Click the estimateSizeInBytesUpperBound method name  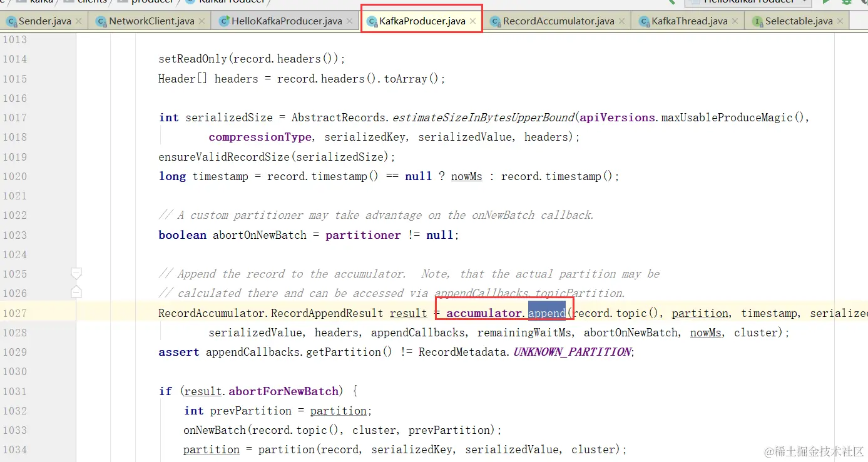[483, 118]
